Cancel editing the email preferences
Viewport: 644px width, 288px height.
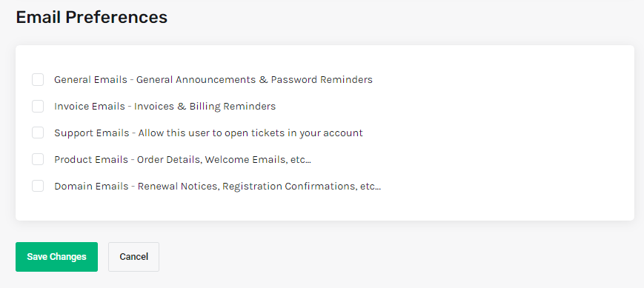click(134, 257)
